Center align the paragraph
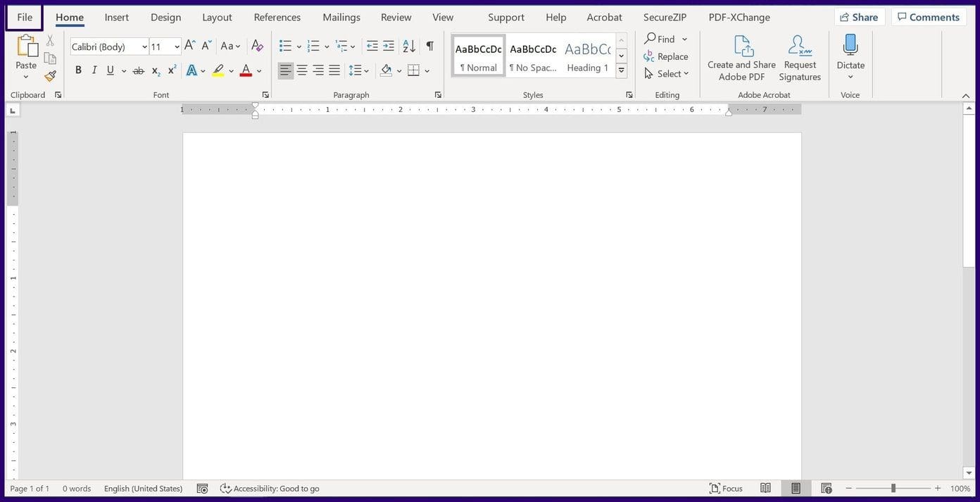This screenshot has height=502, width=980. click(301, 70)
